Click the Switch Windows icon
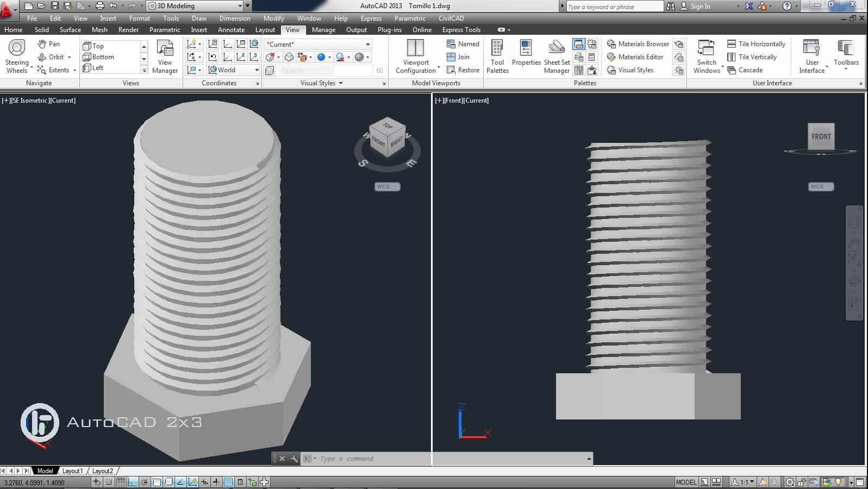The image size is (868, 489). [707, 57]
